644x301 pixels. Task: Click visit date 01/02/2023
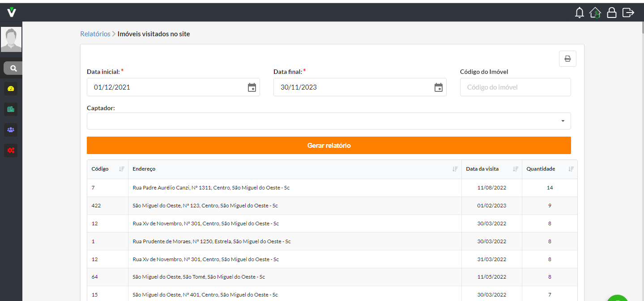pos(492,206)
